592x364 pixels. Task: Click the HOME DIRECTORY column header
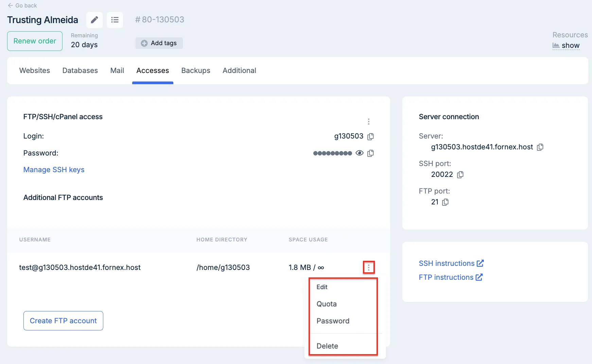(x=222, y=239)
